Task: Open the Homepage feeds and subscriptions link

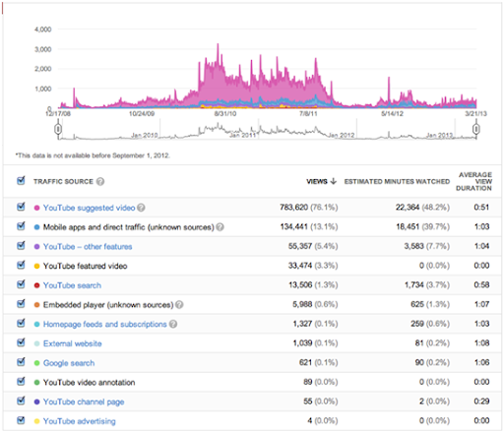Action: click(105, 324)
